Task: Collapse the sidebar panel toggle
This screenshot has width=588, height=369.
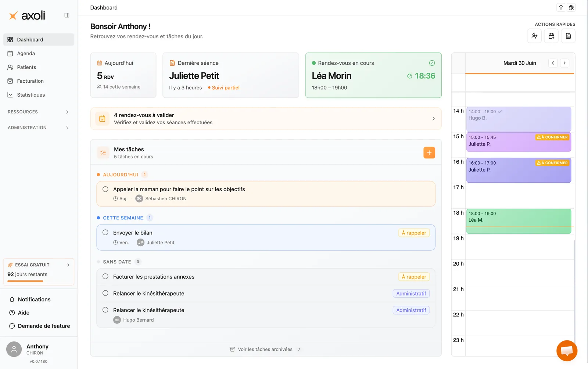Action: tap(67, 15)
